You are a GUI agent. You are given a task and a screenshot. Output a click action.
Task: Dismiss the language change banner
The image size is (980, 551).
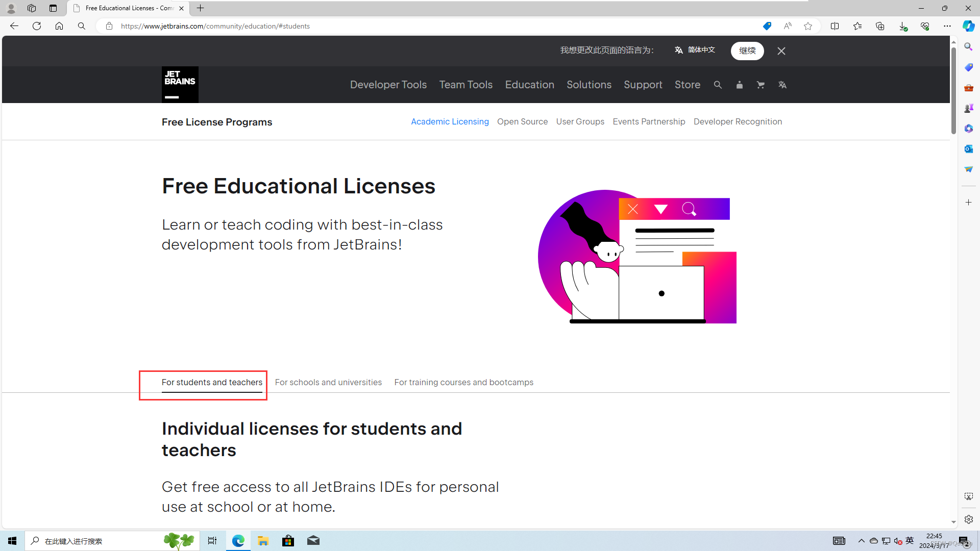click(781, 51)
